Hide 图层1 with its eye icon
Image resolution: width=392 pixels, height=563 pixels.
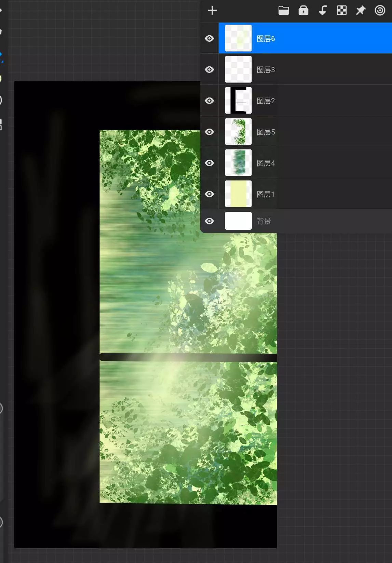(x=209, y=194)
